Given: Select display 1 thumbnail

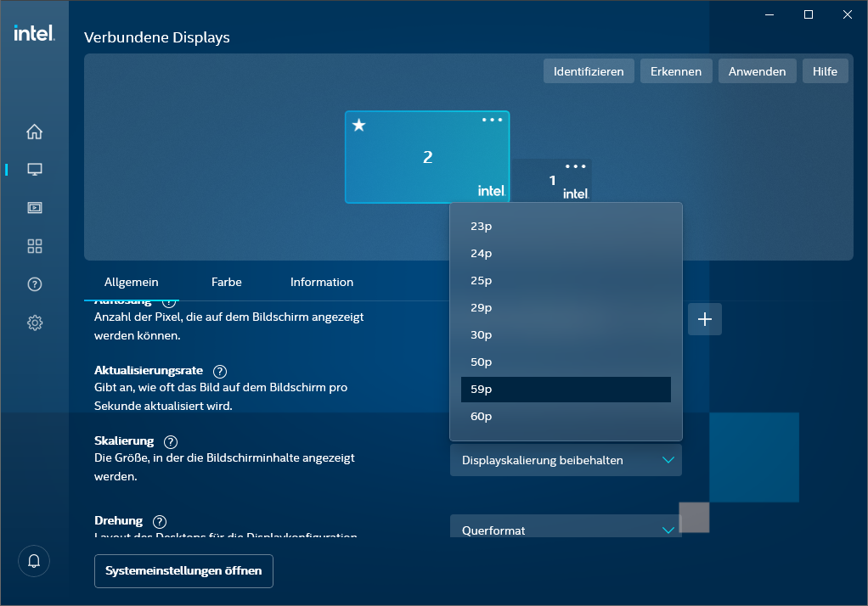Looking at the screenshot, I should (x=552, y=181).
